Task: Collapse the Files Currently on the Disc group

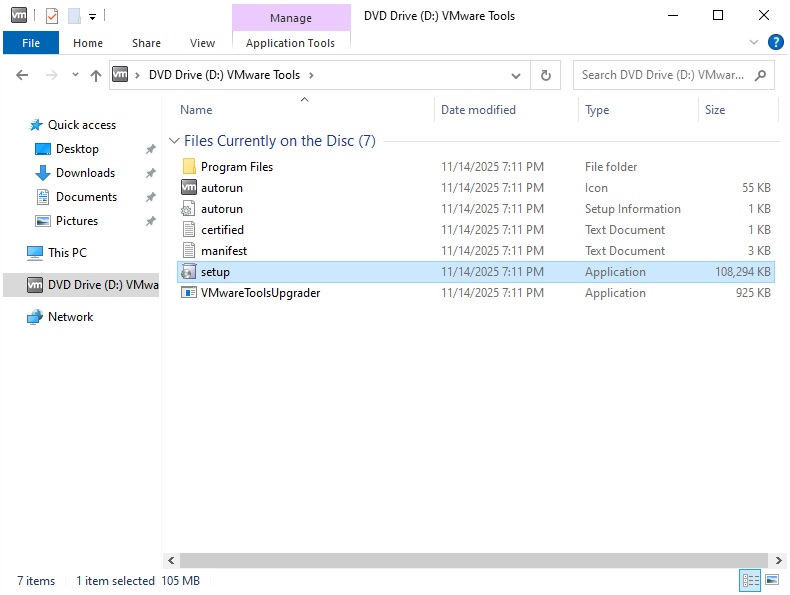Action: click(x=175, y=141)
